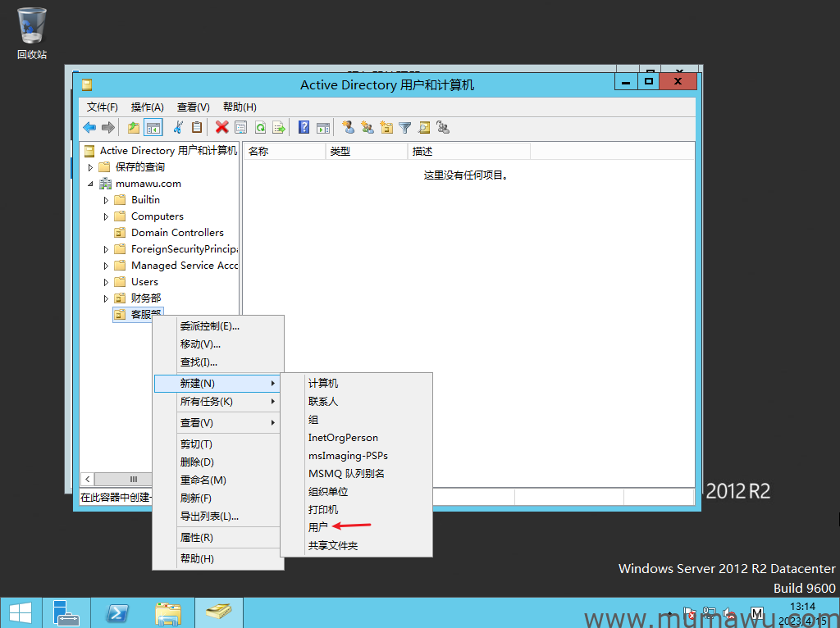Viewport: 840px width, 628px height.
Task: Collapse the mumawu.com domain node
Action: [x=90, y=184]
